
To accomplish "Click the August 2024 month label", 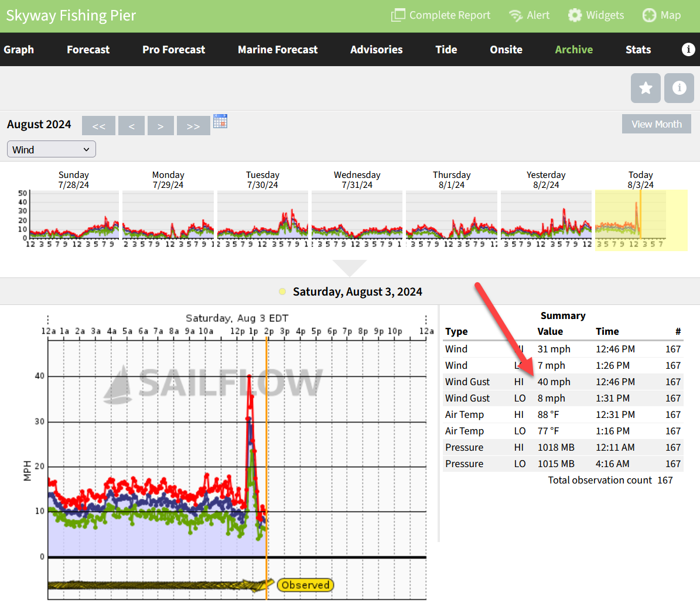I will [39, 125].
